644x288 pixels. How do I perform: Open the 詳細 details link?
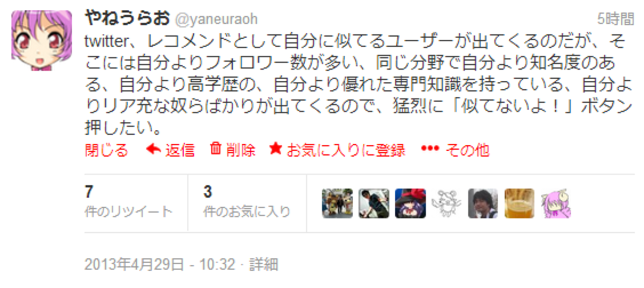264,264
